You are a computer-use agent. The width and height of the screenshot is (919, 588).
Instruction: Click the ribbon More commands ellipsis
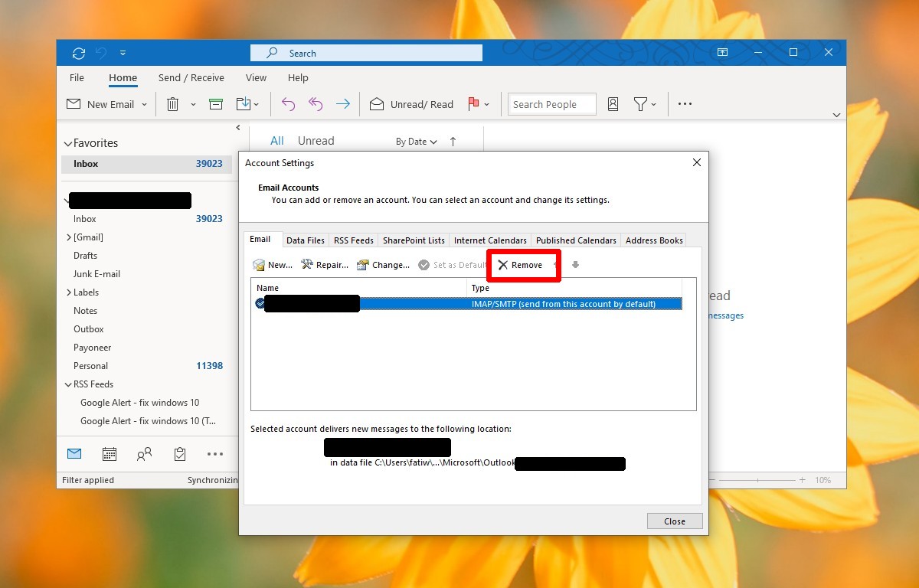point(685,104)
